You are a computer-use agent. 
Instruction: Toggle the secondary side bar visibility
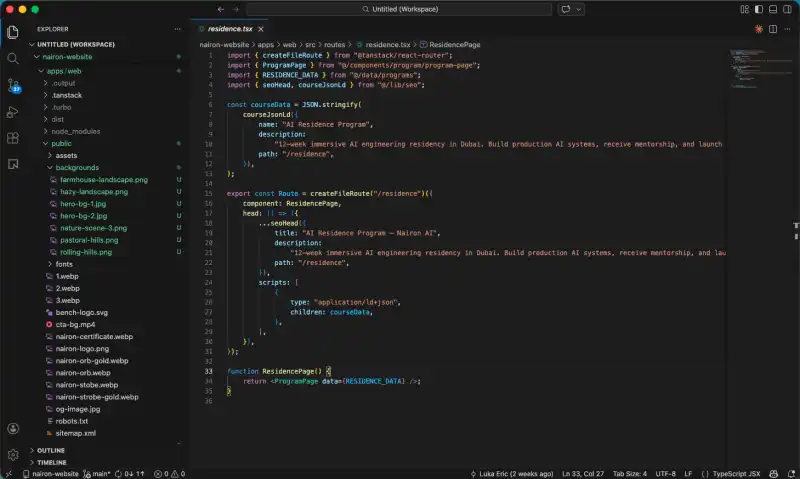point(787,9)
